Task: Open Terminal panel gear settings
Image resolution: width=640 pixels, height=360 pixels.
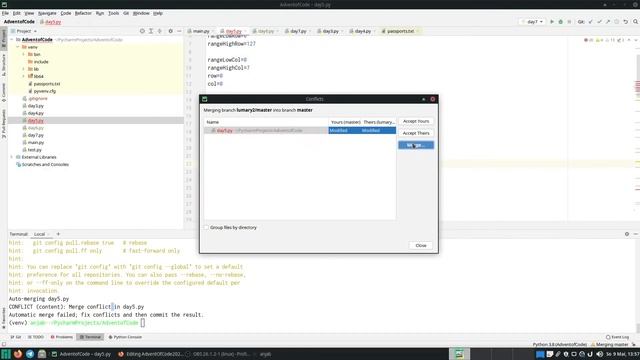Action: (x=627, y=234)
